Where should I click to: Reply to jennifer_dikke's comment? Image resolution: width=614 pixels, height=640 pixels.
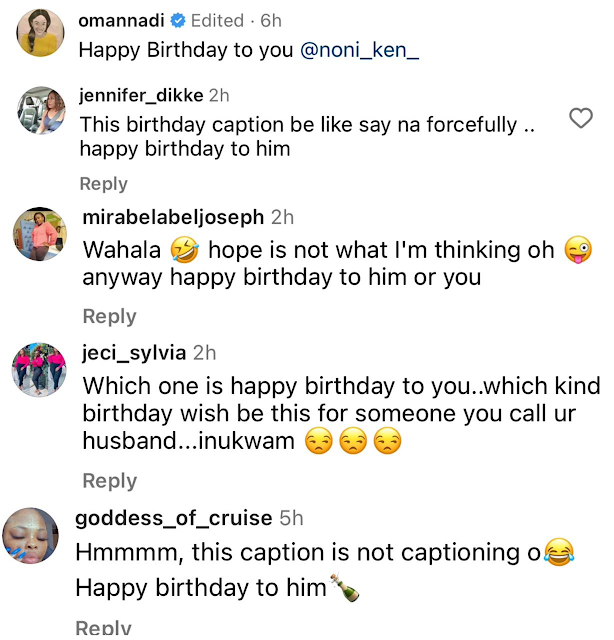[x=104, y=184]
